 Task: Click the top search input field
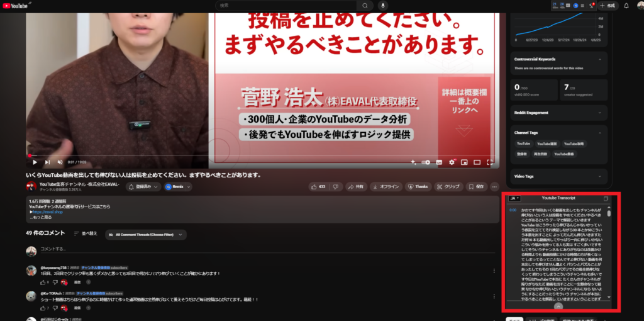286,5
